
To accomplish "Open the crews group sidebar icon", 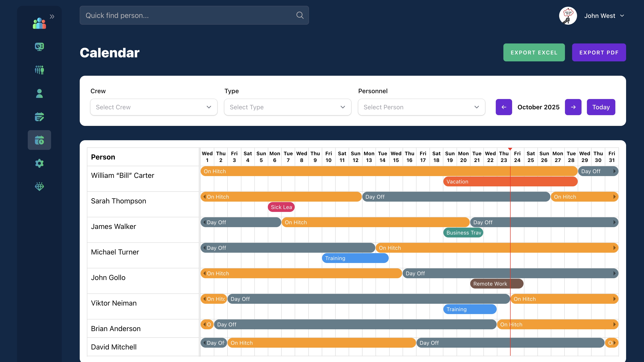I will click(39, 70).
